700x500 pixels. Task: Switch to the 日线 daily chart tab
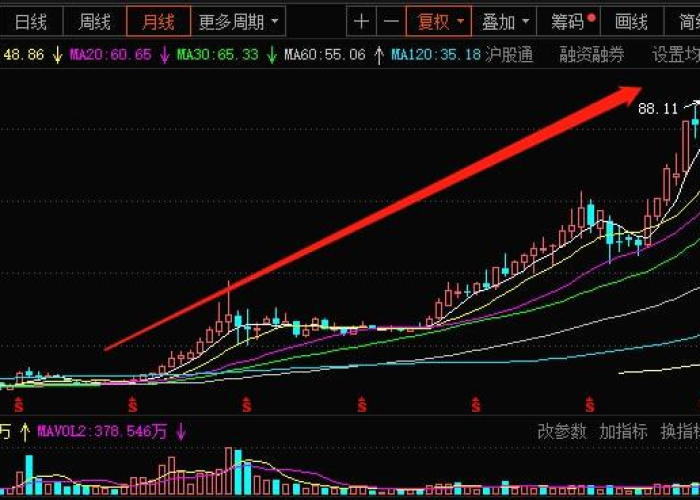[x=31, y=21]
